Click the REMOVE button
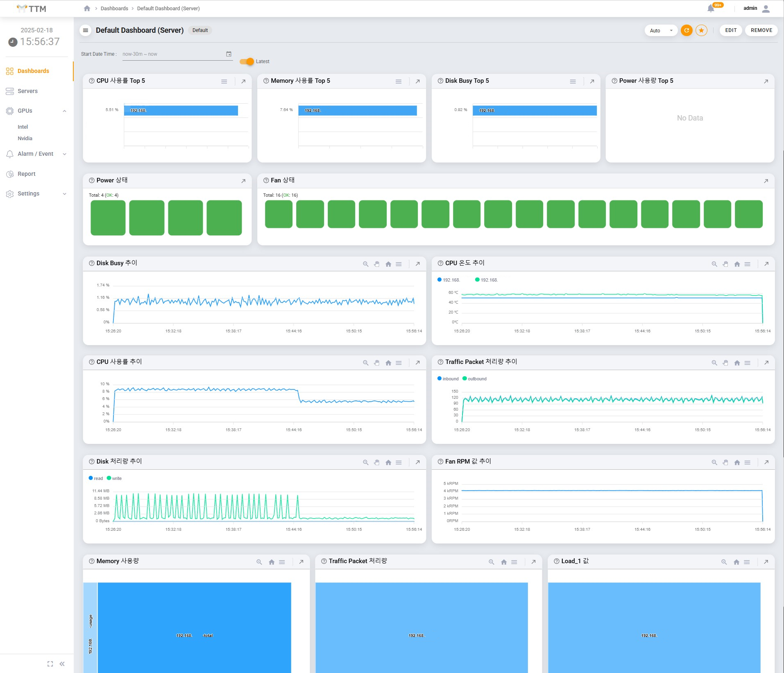Viewport: 784px width, 673px height. pyautogui.click(x=761, y=30)
